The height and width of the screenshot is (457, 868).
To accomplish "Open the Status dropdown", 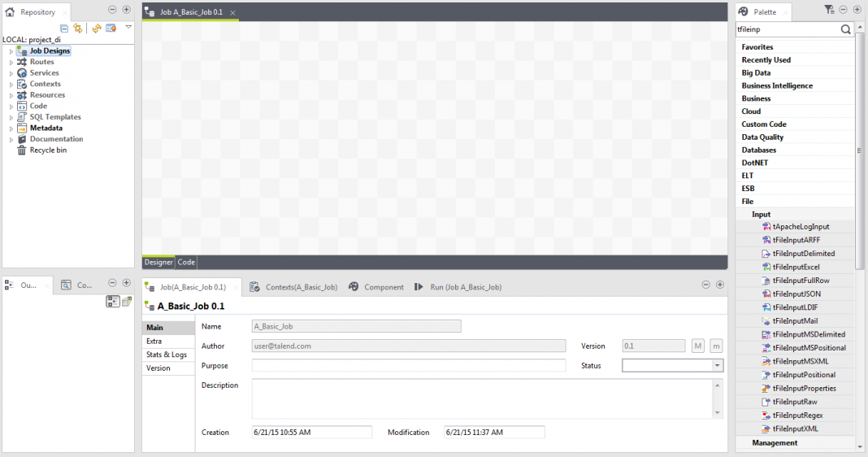I will click(x=717, y=366).
